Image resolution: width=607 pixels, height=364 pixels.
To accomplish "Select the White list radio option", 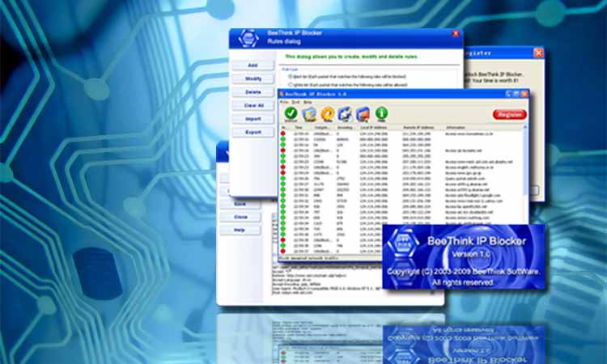I will click(x=290, y=85).
